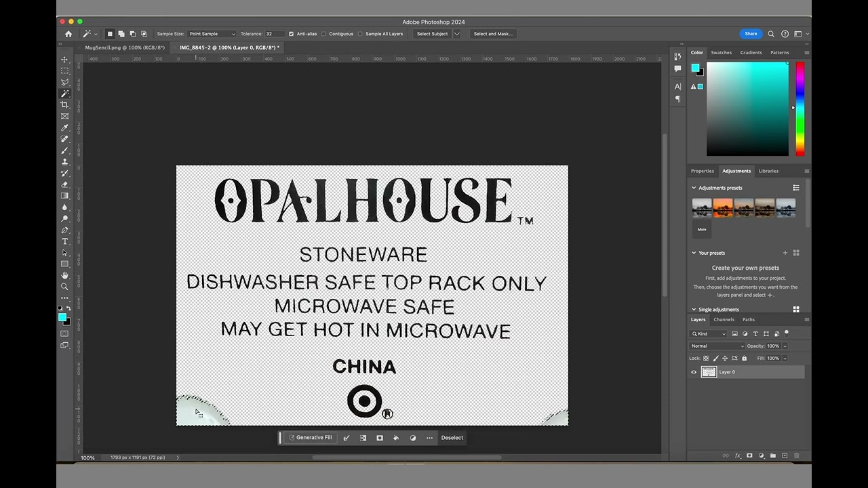
Task: Switch to the Paths tab
Action: point(748,319)
